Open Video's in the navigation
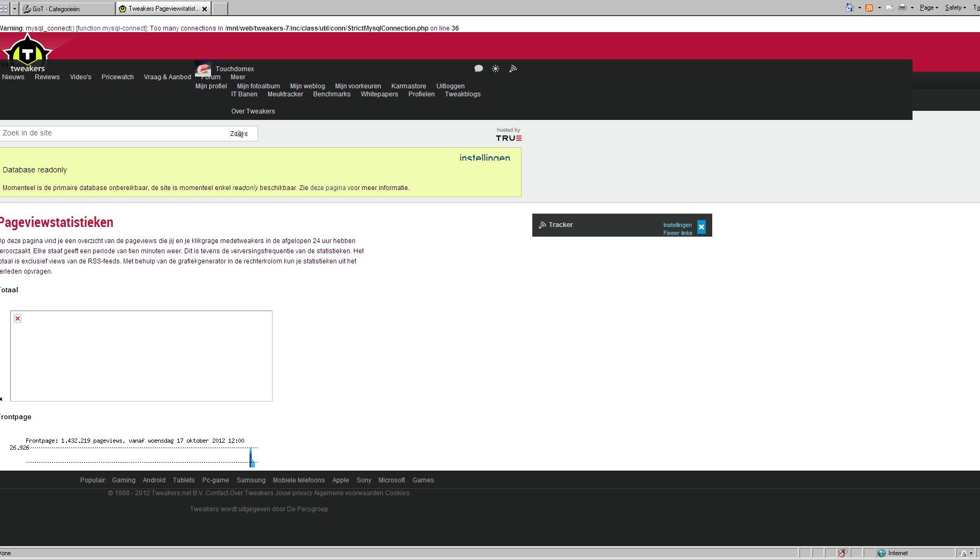 point(80,77)
